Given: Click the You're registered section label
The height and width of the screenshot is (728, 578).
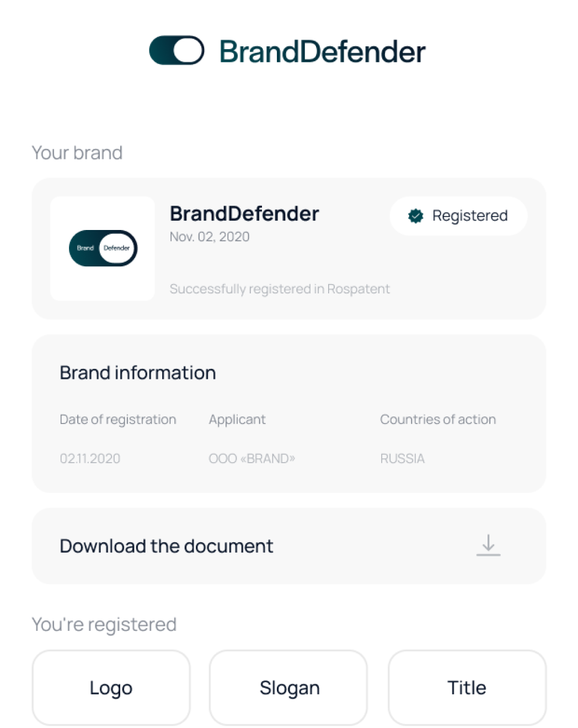Looking at the screenshot, I should point(104,624).
